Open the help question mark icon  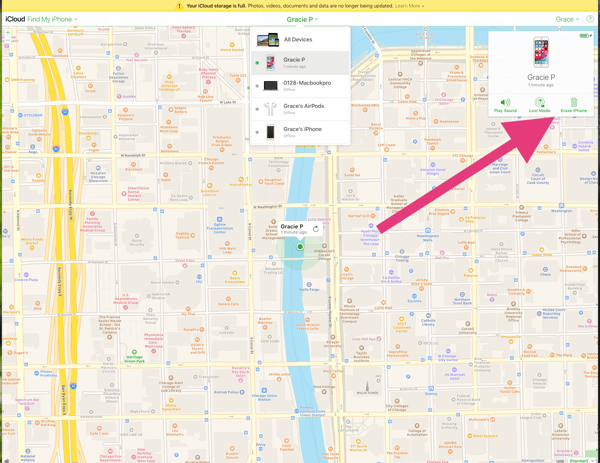pyautogui.click(x=590, y=19)
